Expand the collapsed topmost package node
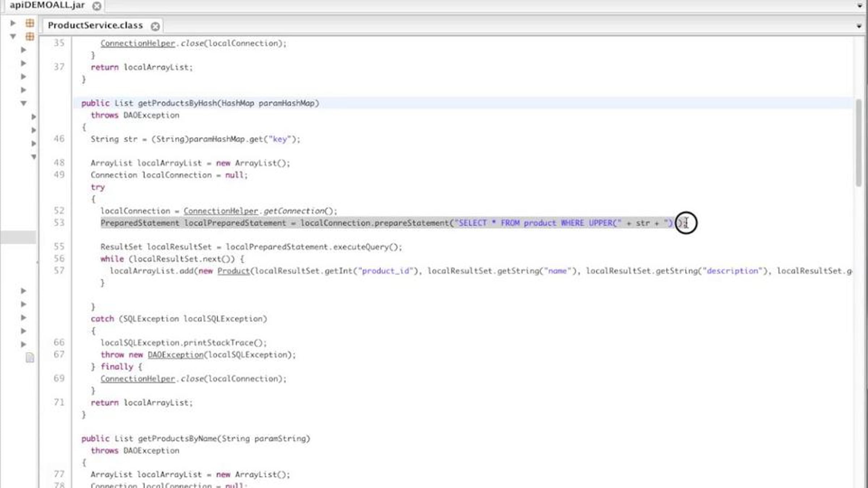Image resolution: width=868 pixels, height=488 pixels. pyautogui.click(x=13, y=23)
